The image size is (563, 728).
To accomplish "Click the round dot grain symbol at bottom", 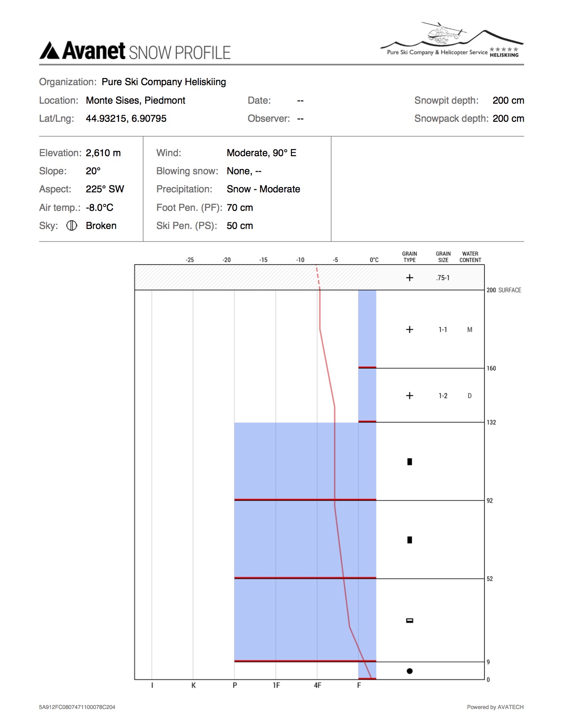I will pyautogui.click(x=409, y=671).
